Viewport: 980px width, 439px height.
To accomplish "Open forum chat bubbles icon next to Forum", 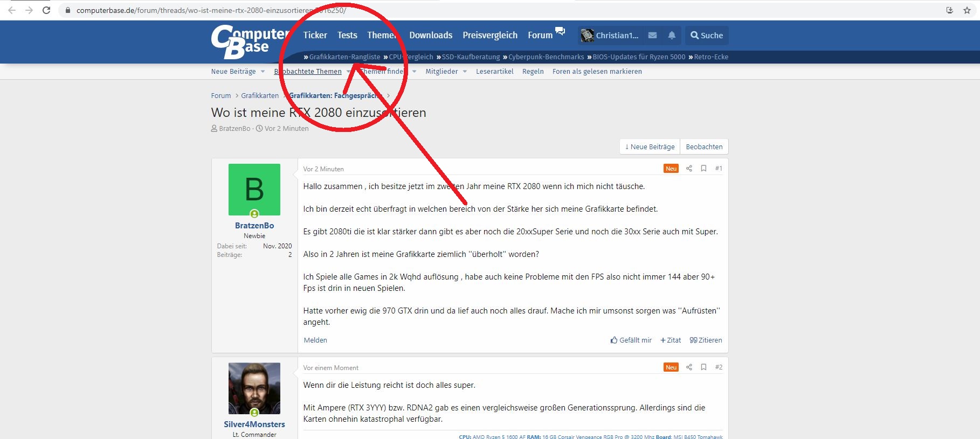I will tap(561, 31).
